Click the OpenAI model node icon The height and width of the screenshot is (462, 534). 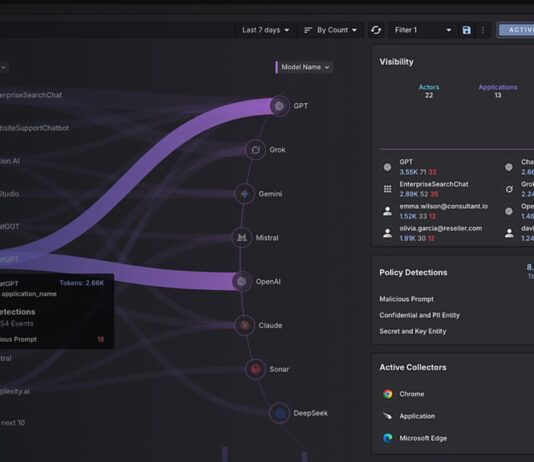(x=241, y=282)
